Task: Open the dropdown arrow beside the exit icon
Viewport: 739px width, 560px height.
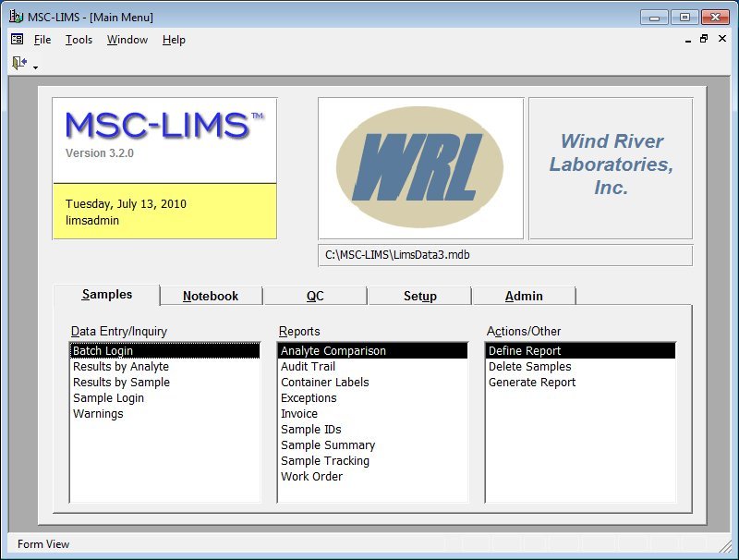Action: coord(35,67)
